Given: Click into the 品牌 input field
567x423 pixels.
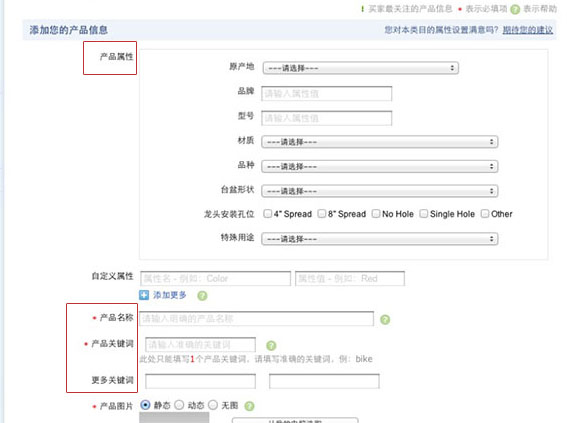Looking at the screenshot, I should point(327,94).
